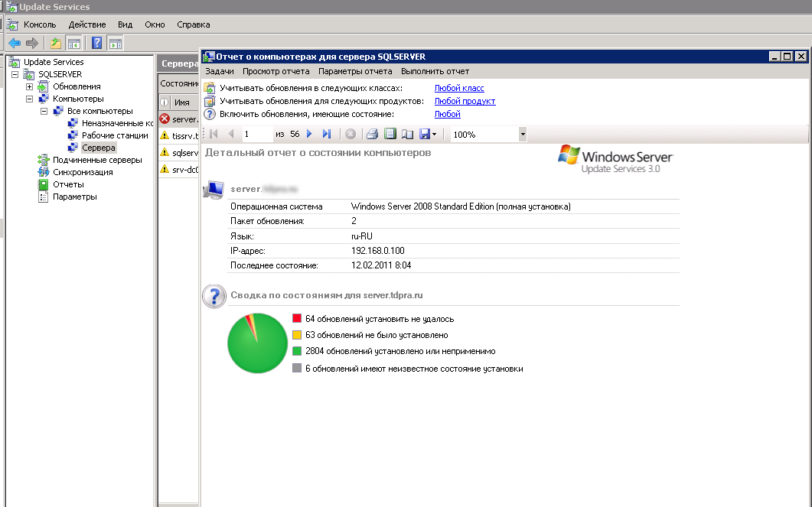Expand the Обновления tree node

30,86
